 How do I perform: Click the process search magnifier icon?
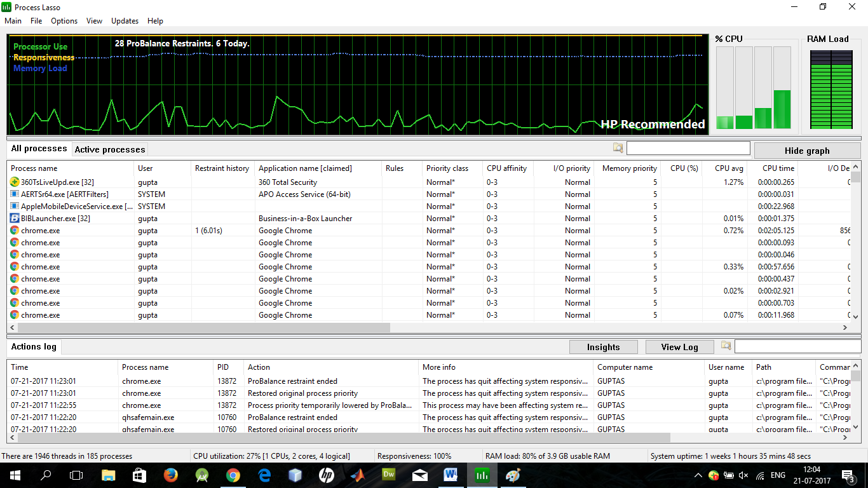pyautogui.click(x=618, y=148)
